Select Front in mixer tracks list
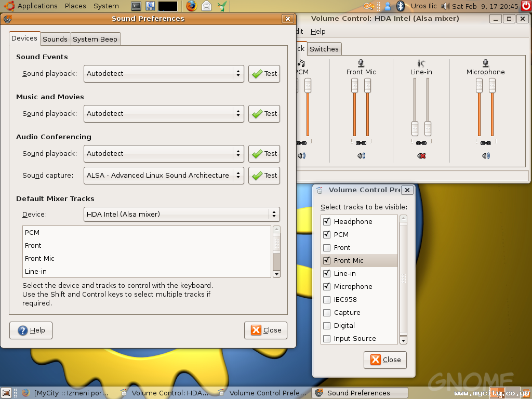 pos(147,246)
